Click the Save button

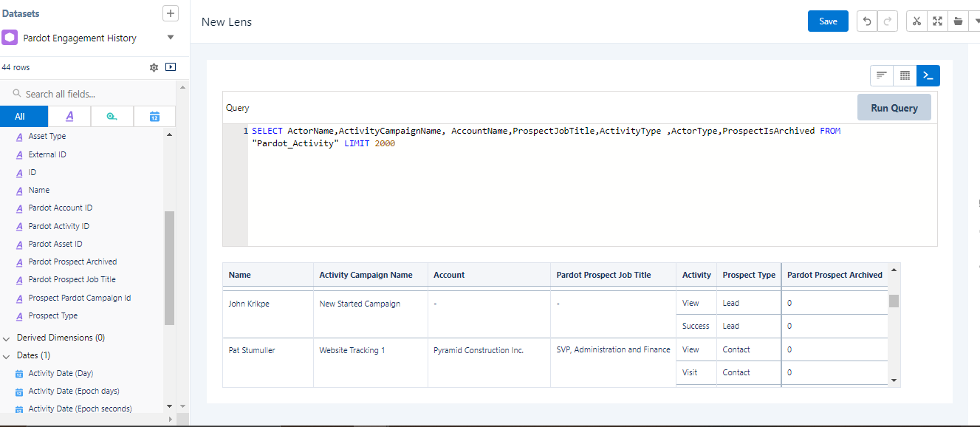coord(828,21)
